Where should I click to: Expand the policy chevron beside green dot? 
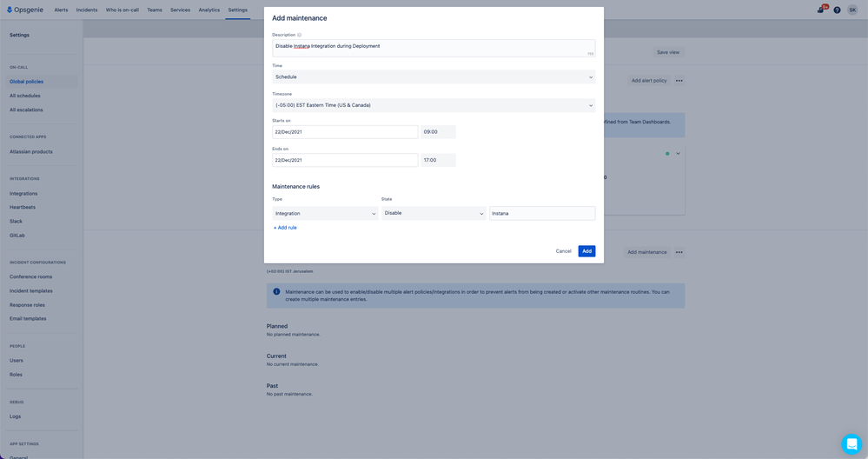[x=678, y=153]
